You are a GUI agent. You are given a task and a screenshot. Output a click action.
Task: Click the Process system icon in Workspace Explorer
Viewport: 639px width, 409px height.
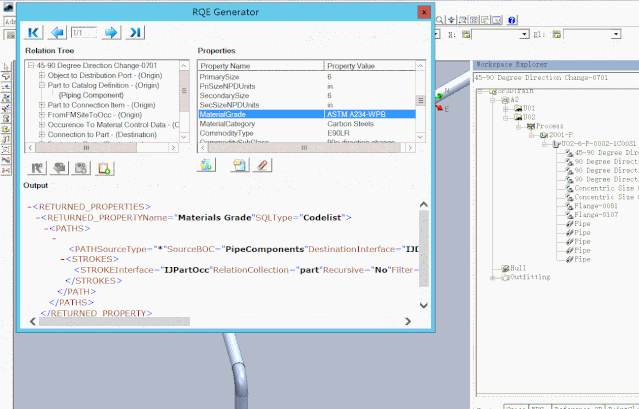(x=531, y=126)
